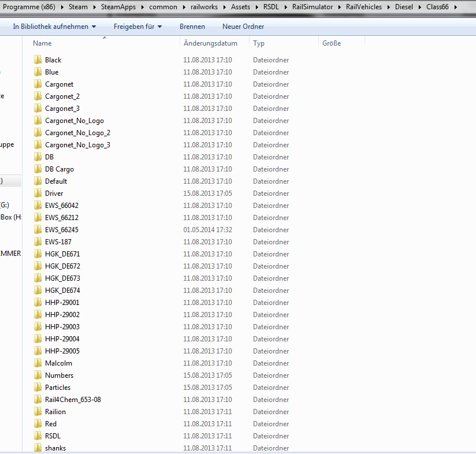Expand the arrow after SteamApps in address bar

[x=142, y=7]
